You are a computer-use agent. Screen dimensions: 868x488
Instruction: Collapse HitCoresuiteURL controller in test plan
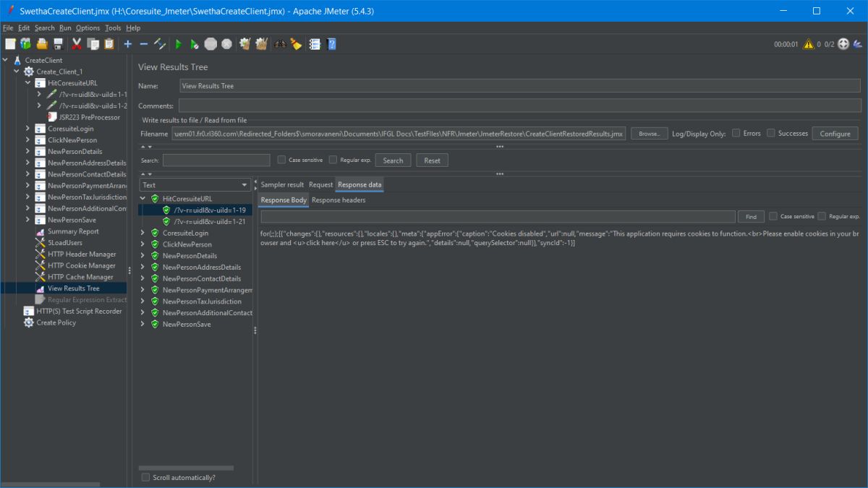click(28, 83)
